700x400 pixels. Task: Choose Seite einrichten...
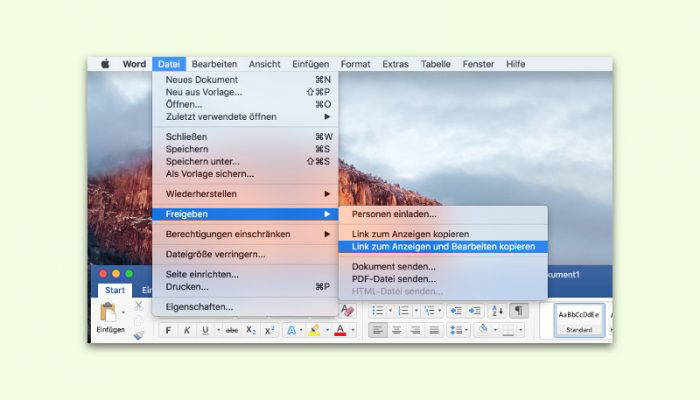(x=245, y=274)
